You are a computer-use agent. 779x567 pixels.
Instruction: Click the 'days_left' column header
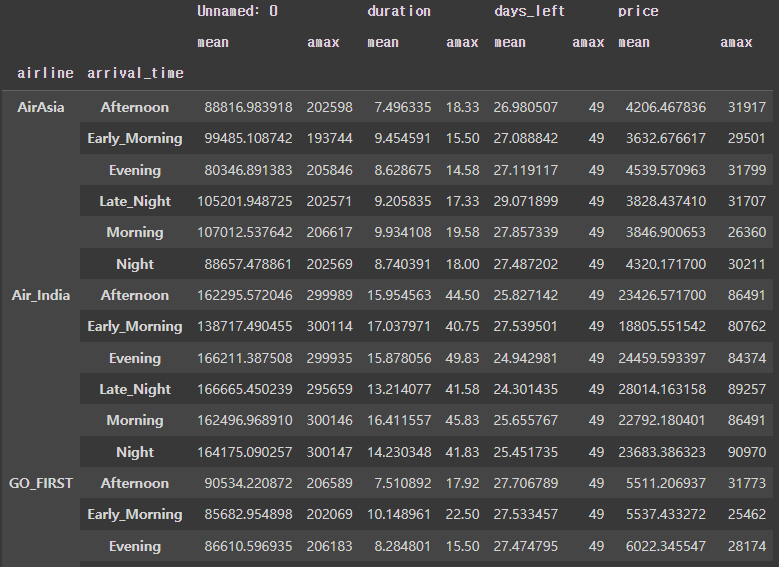coord(530,11)
